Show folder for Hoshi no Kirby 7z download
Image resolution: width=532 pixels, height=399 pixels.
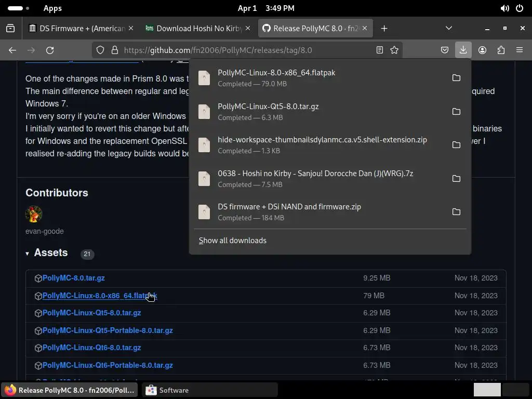[456, 179]
